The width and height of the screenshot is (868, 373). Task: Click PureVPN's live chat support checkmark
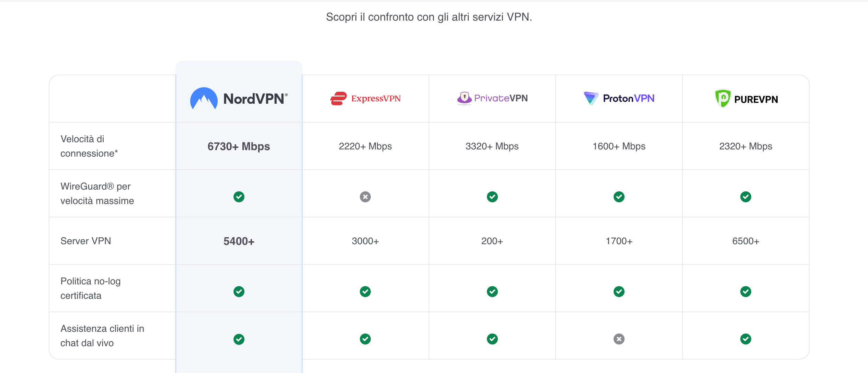(746, 339)
